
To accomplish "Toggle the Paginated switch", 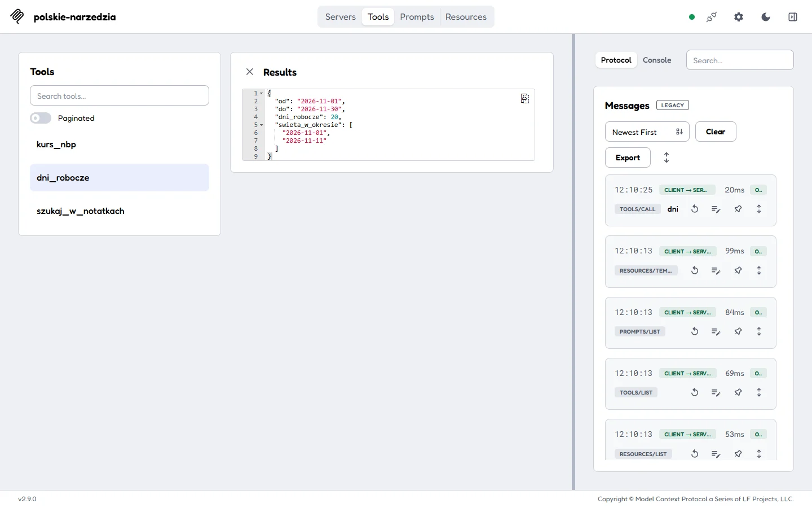I will tap(41, 118).
